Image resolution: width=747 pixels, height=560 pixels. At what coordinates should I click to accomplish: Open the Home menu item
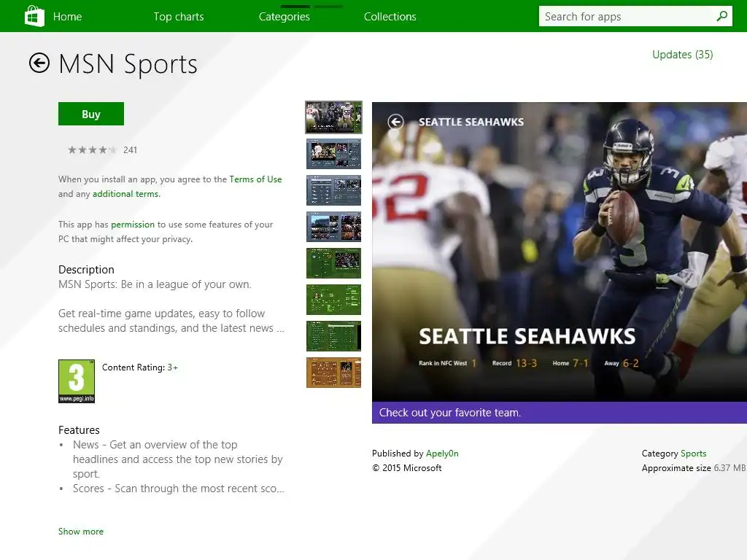click(67, 17)
